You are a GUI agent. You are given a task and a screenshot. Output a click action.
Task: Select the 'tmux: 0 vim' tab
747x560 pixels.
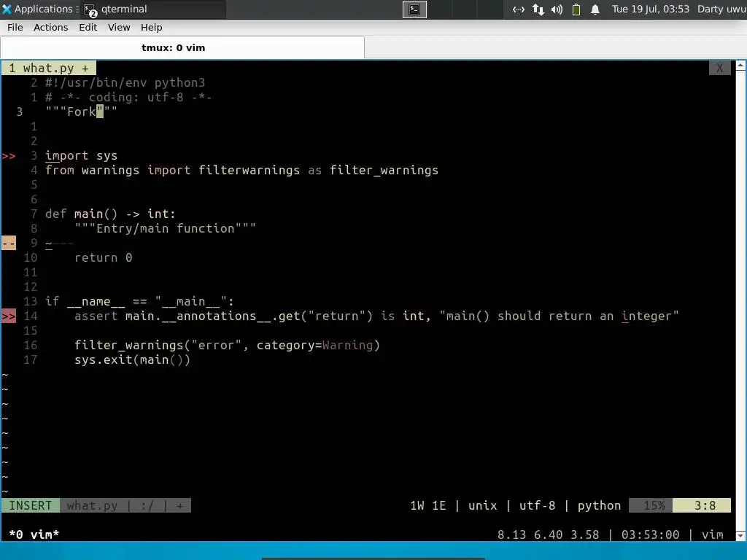click(182, 47)
